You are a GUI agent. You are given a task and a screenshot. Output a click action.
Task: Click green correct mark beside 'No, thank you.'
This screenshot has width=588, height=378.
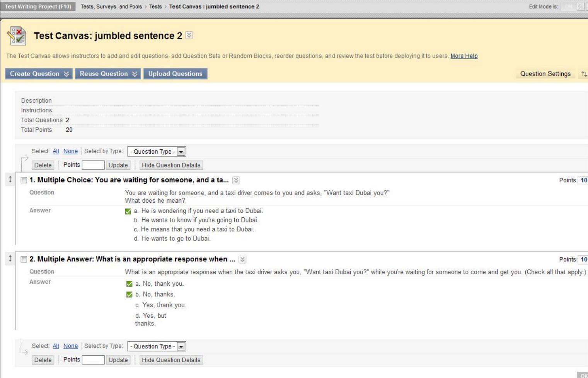click(130, 284)
